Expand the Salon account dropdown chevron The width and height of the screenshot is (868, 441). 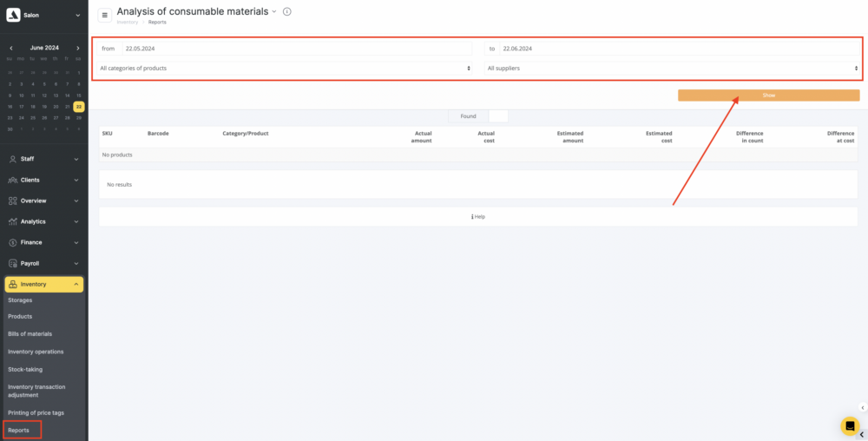77,15
